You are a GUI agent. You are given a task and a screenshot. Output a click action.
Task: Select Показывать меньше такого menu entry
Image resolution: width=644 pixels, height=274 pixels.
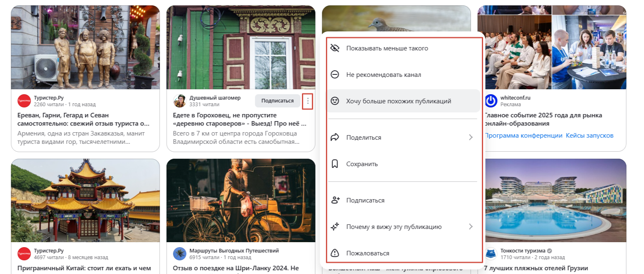[403, 48]
